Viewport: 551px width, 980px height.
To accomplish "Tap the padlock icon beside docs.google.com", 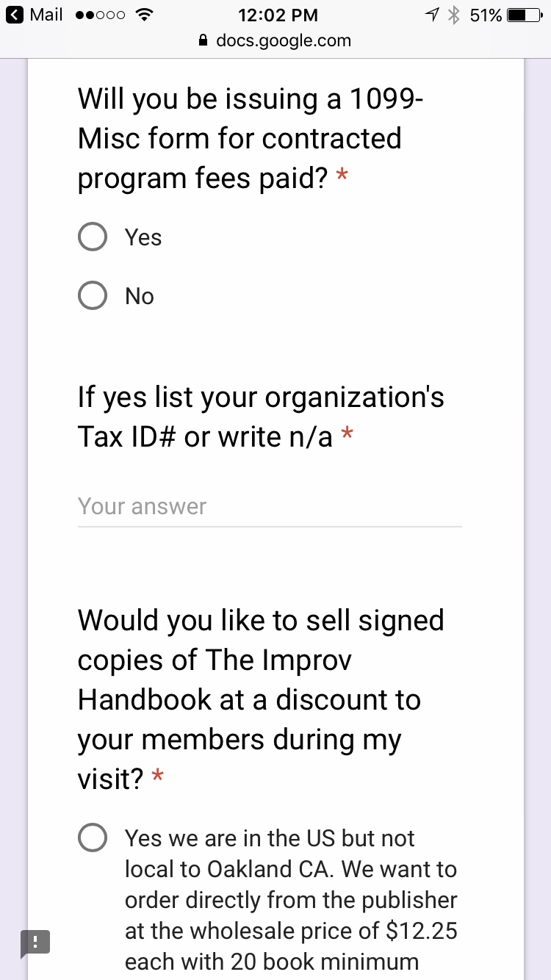I will click(204, 41).
